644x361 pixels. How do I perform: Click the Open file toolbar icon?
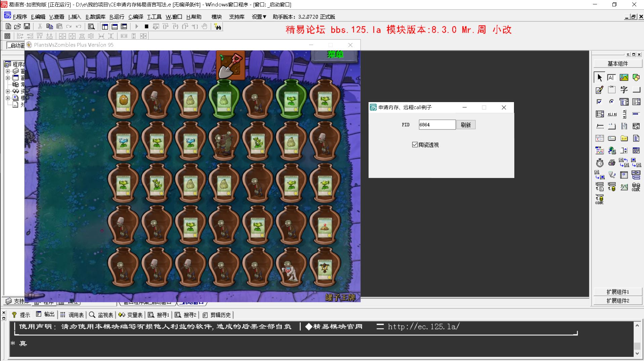pos(17,26)
